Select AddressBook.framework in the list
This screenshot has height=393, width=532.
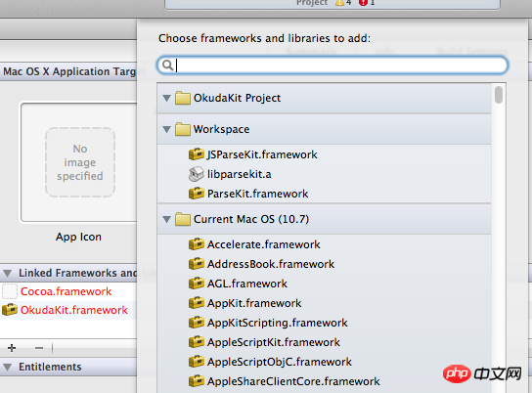pos(324,264)
